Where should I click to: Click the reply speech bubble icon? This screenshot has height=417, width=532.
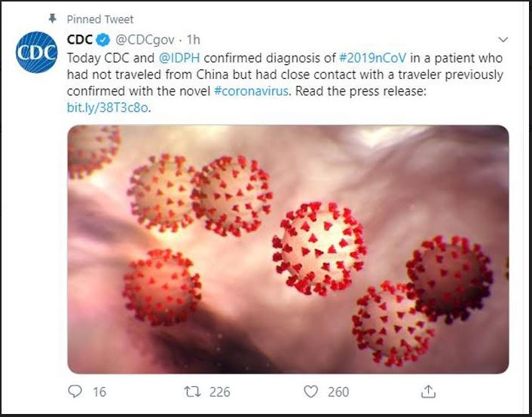click(75, 391)
